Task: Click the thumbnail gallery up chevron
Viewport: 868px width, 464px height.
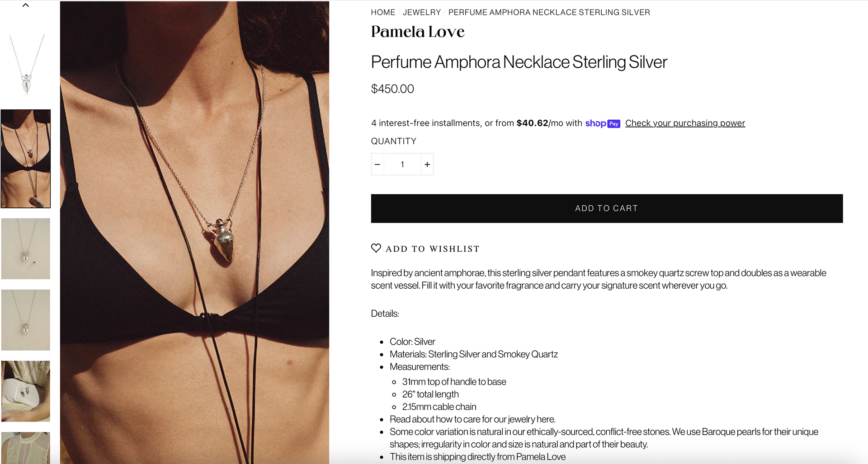Action: click(x=26, y=5)
